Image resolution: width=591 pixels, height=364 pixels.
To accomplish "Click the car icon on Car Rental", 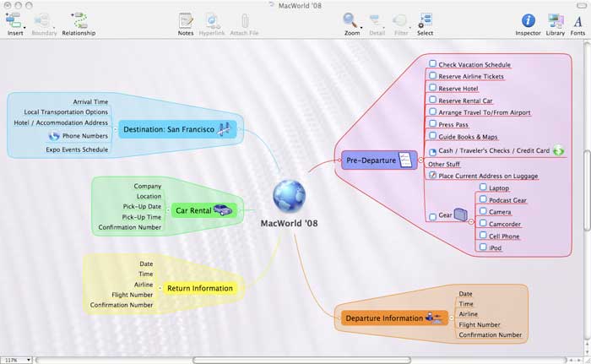I will pyautogui.click(x=223, y=210).
